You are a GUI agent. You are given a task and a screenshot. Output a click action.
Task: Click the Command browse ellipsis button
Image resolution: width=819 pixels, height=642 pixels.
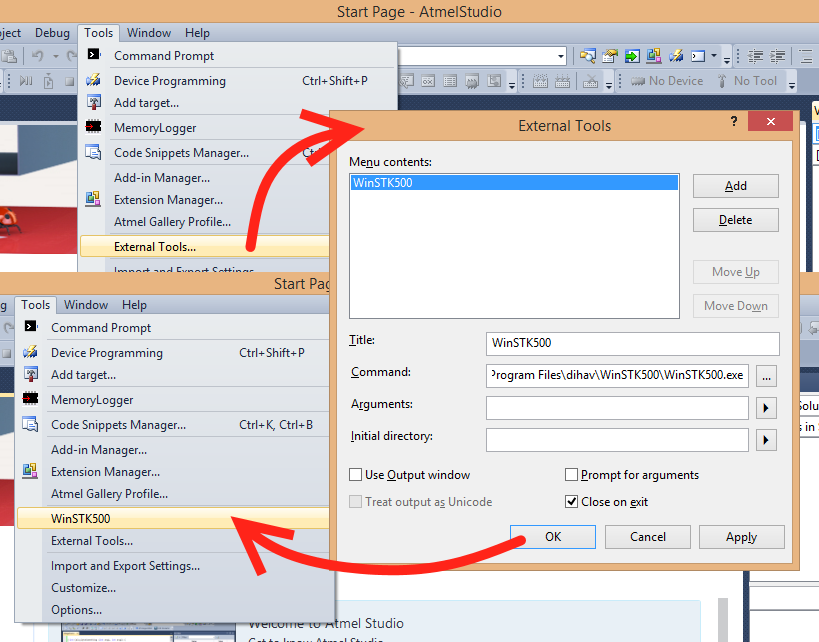pos(764,376)
